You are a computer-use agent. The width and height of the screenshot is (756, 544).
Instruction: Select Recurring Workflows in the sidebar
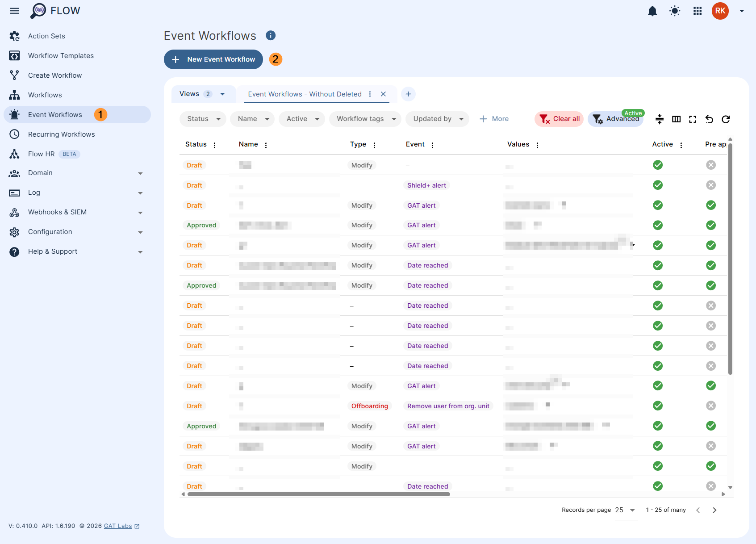61,134
